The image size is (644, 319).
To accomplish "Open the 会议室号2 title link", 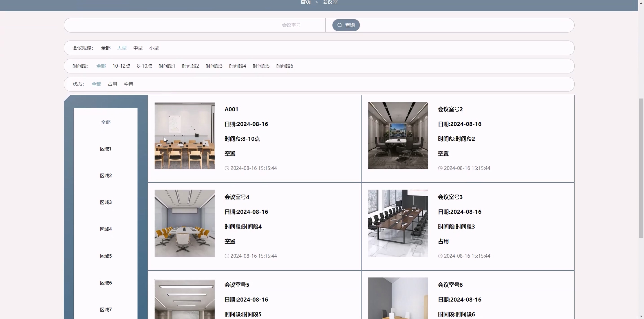I will (x=450, y=109).
